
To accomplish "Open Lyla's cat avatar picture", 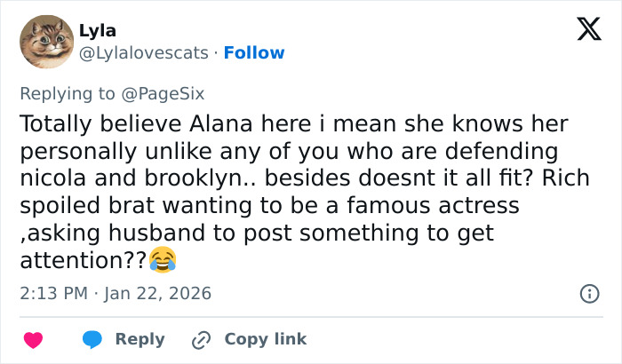I will click(46, 42).
